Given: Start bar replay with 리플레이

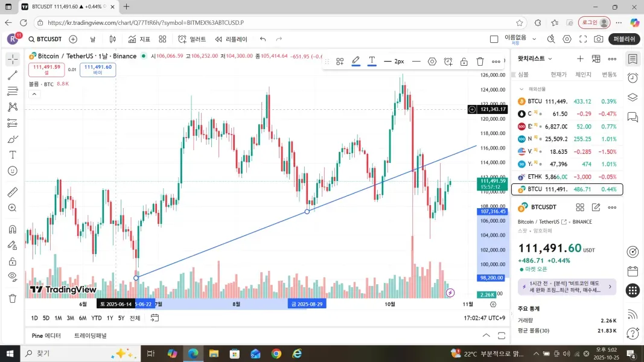Looking at the screenshot, I should pos(231,39).
